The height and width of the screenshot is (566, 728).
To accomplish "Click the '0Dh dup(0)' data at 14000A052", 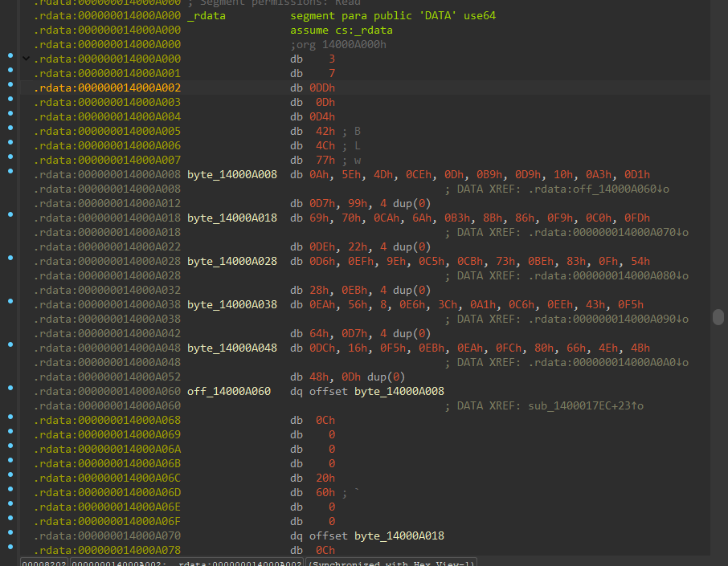I will (374, 377).
